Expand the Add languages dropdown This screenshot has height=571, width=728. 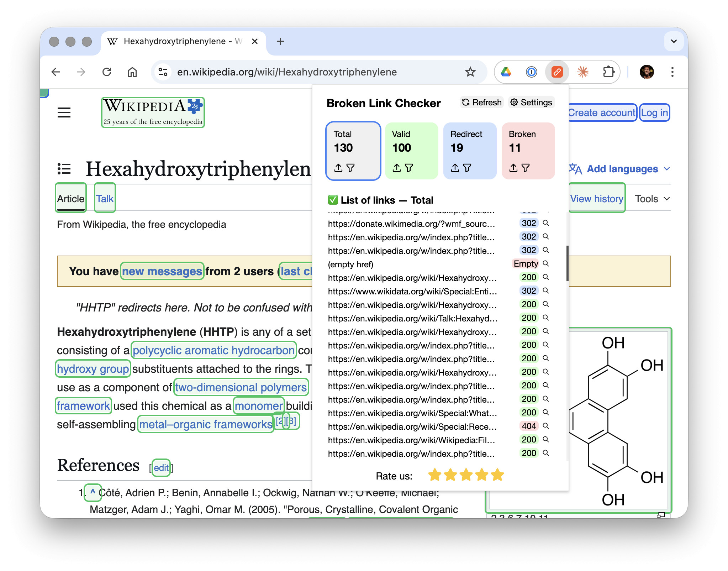619,169
